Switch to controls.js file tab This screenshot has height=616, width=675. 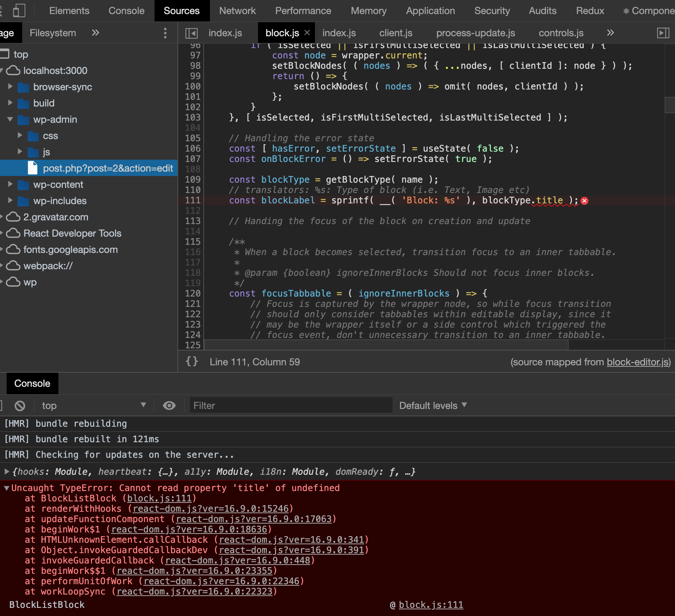(561, 33)
